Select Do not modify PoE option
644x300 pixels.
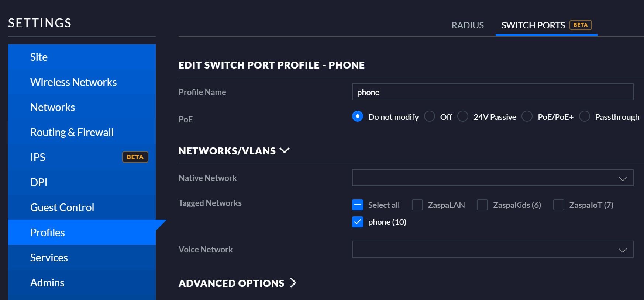click(358, 116)
